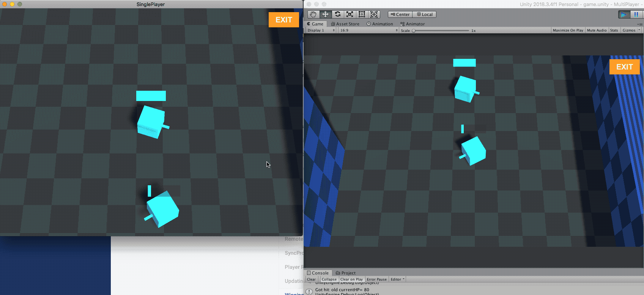Select the Hand tool in Unity toolbar
Image resolution: width=644 pixels, height=295 pixels.
313,14
